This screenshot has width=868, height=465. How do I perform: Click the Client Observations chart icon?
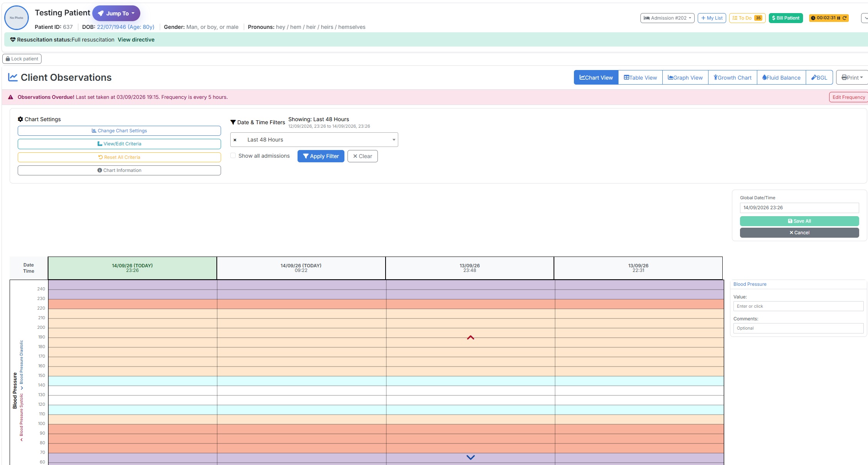click(13, 77)
